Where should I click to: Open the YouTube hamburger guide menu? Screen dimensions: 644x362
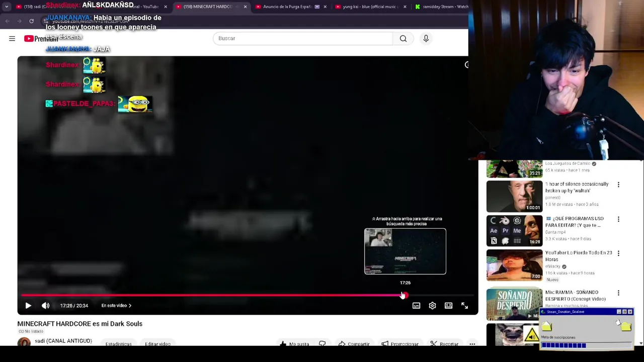click(x=12, y=38)
